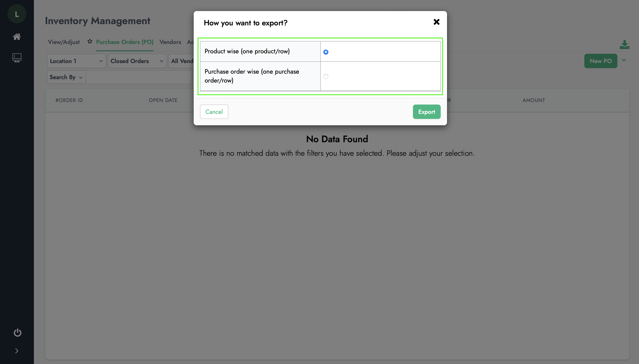Select Product wise radio option
Image resolution: width=639 pixels, height=364 pixels.
[x=326, y=52]
